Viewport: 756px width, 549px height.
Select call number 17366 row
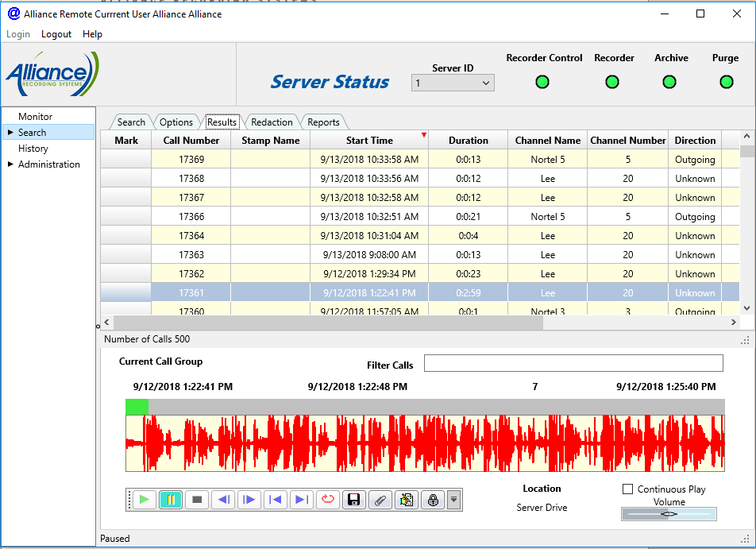coord(420,217)
